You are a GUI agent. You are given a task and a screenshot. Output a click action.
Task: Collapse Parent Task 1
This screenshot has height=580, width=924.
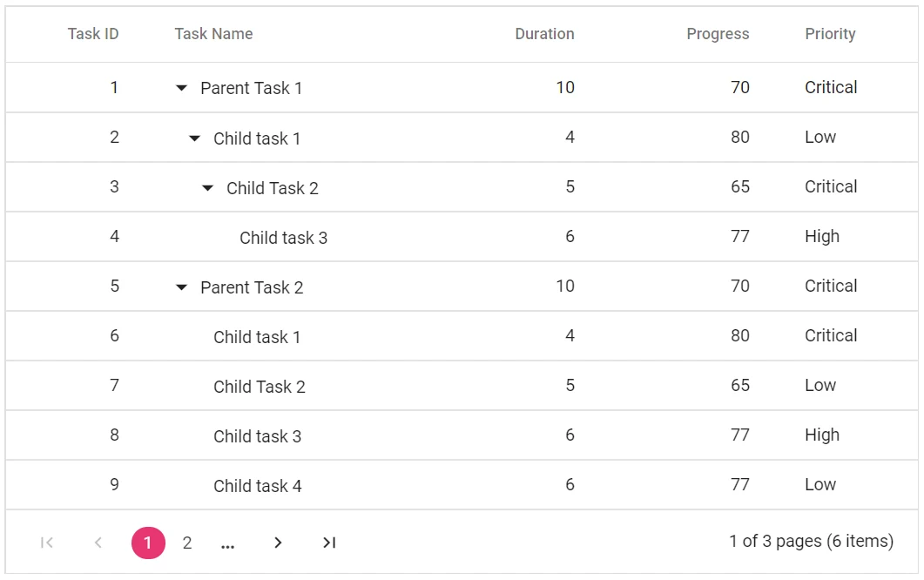[180, 87]
